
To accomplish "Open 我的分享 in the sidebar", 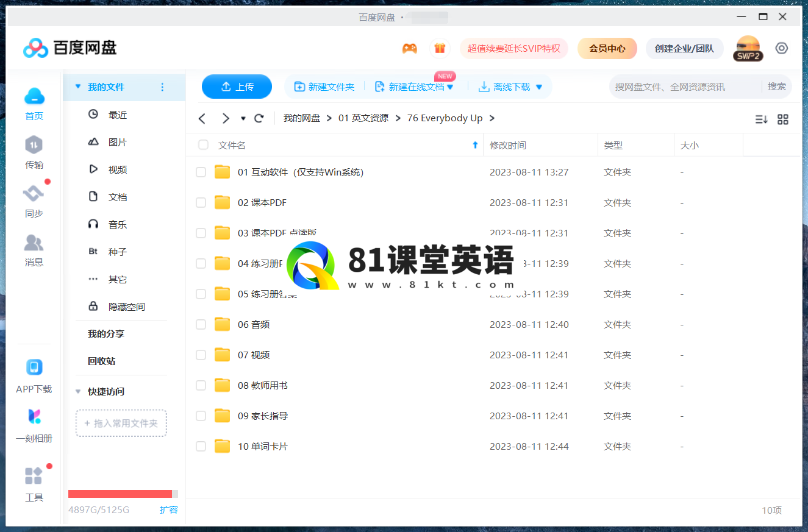I will coord(105,333).
